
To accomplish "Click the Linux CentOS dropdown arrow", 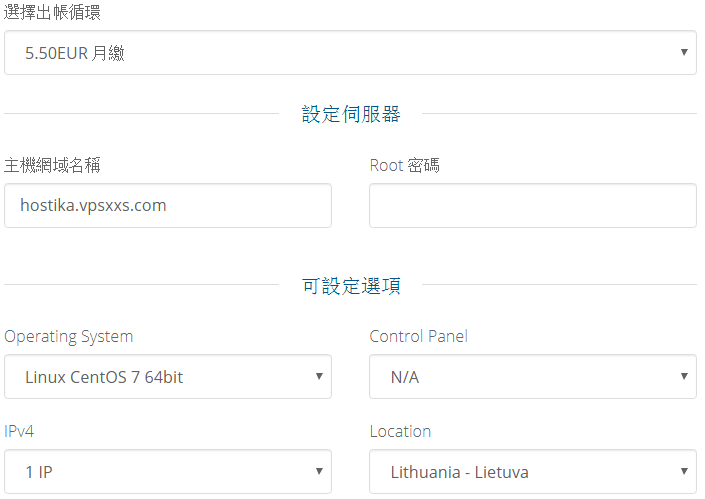I will point(319,376).
